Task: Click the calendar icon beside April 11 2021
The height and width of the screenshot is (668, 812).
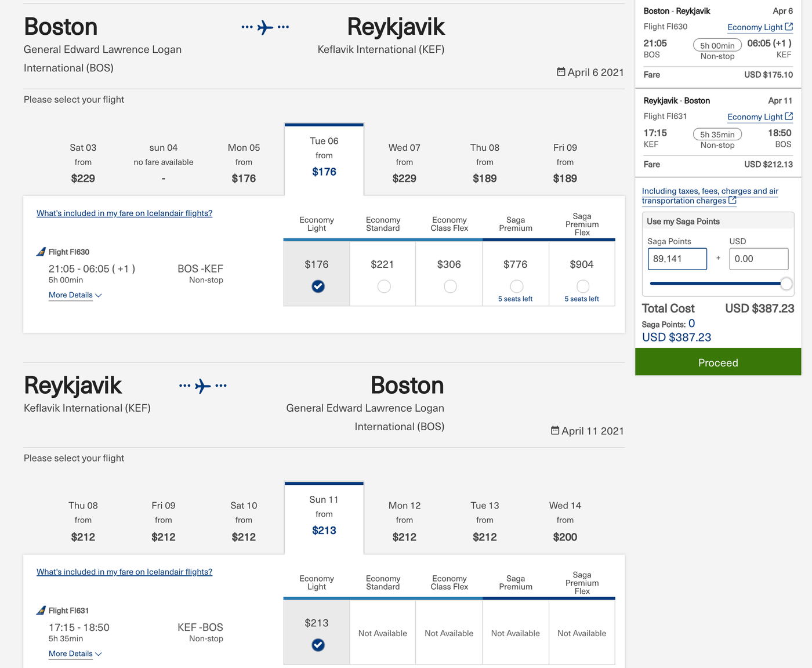Action: point(555,430)
